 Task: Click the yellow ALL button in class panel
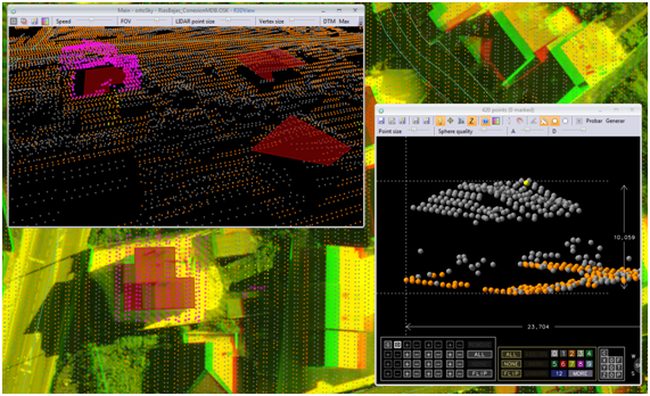click(511, 355)
